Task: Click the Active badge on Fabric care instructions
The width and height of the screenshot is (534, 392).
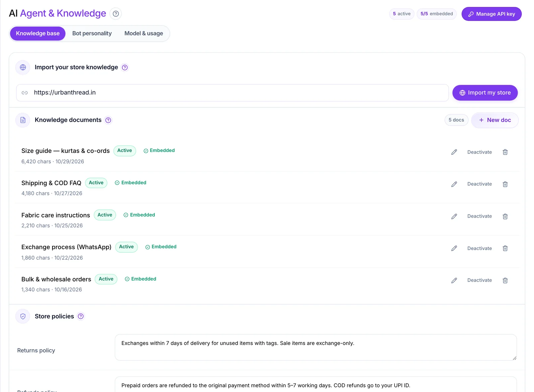Action: 105,215
